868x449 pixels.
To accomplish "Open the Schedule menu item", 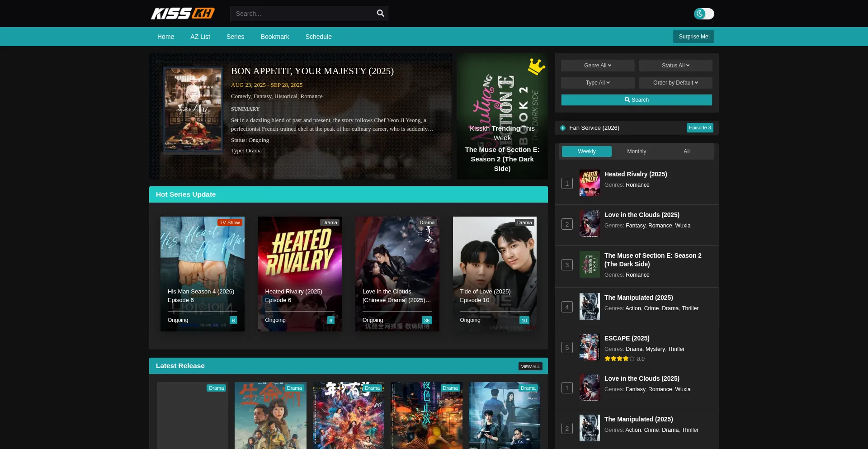I will 319,37.
